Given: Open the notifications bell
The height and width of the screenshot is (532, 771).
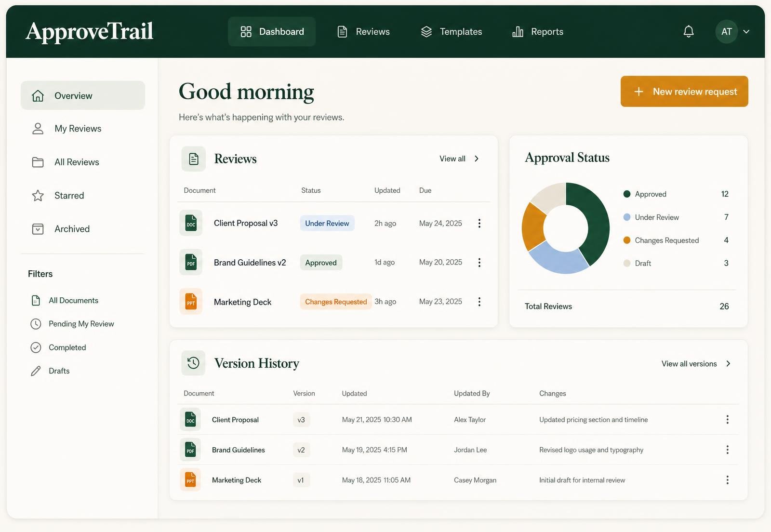Looking at the screenshot, I should tap(689, 31).
